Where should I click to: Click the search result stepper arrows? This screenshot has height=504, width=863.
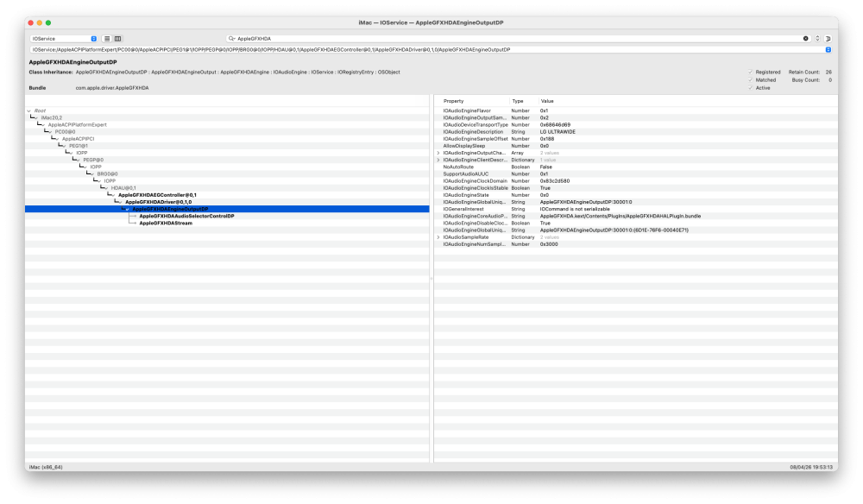tap(817, 39)
